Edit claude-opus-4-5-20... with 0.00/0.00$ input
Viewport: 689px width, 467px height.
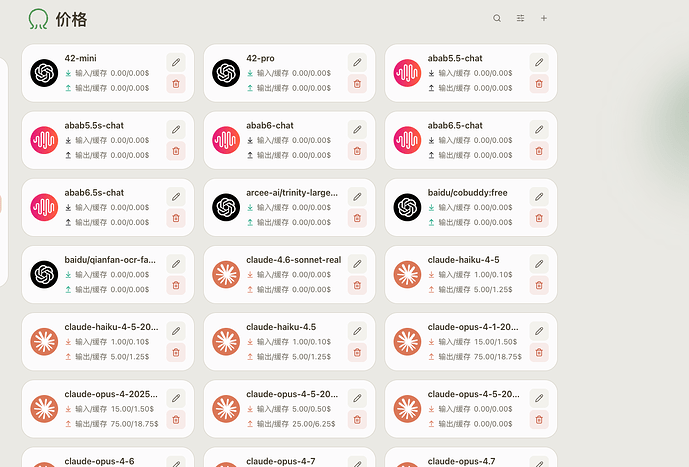pyautogui.click(x=539, y=398)
